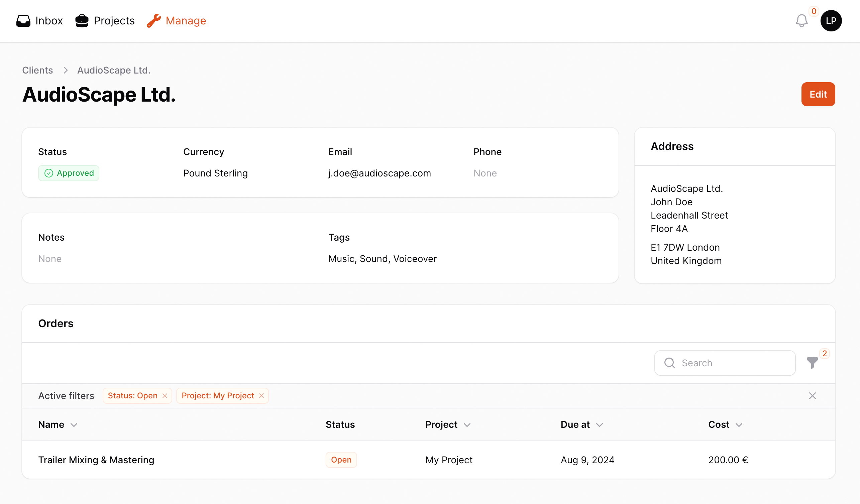This screenshot has height=504, width=860.
Task: Navigate to Clients breadcrumb link
Action: [37, 70]
